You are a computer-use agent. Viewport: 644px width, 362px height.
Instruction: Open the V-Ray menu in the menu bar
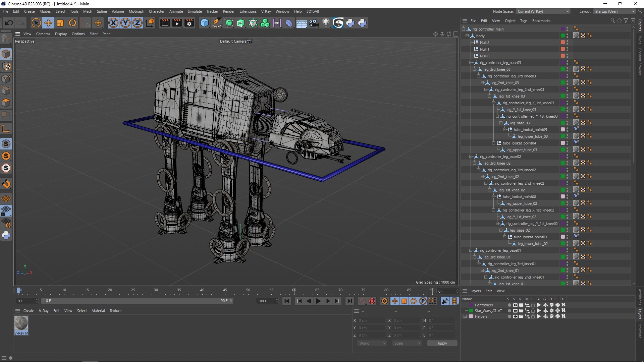(x=266, y=11)
